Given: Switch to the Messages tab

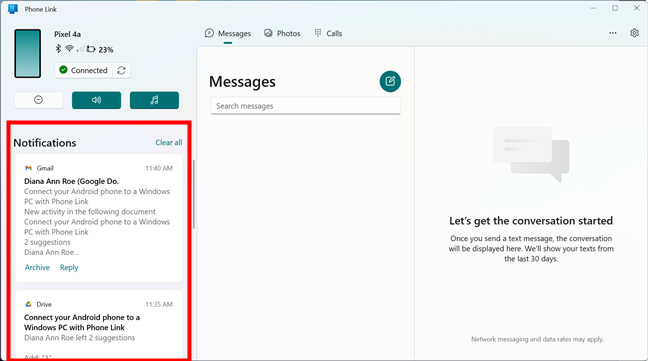Looking at the screenshot, I should click(x=228, y=33).
